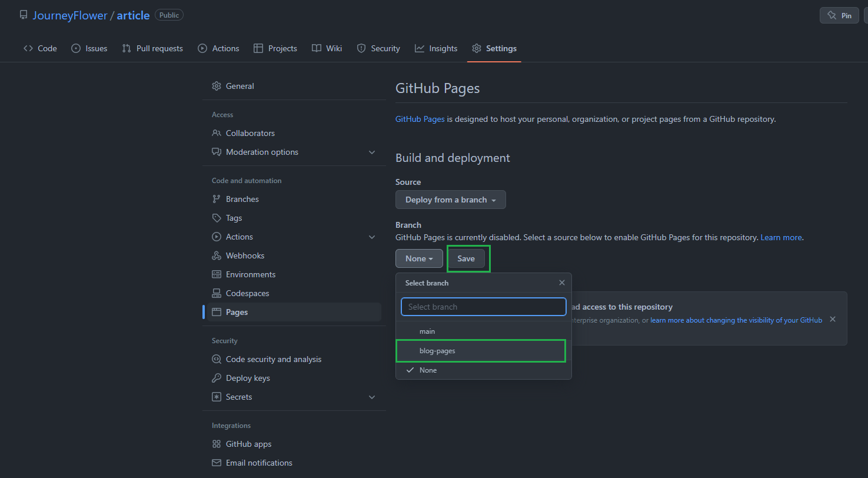Open the Issues tab
The height and width of the screenshot is (478, 868).
[89, 48]
